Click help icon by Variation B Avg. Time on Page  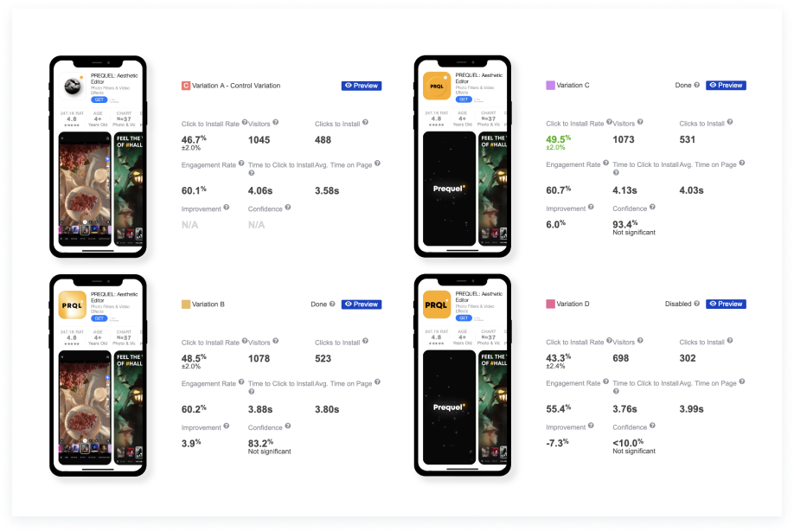click(x=377, y=382)
